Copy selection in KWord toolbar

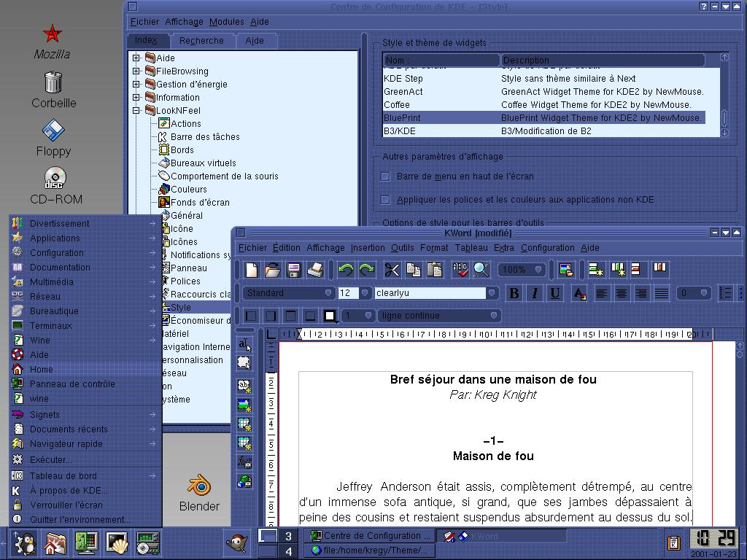[413, 270]
